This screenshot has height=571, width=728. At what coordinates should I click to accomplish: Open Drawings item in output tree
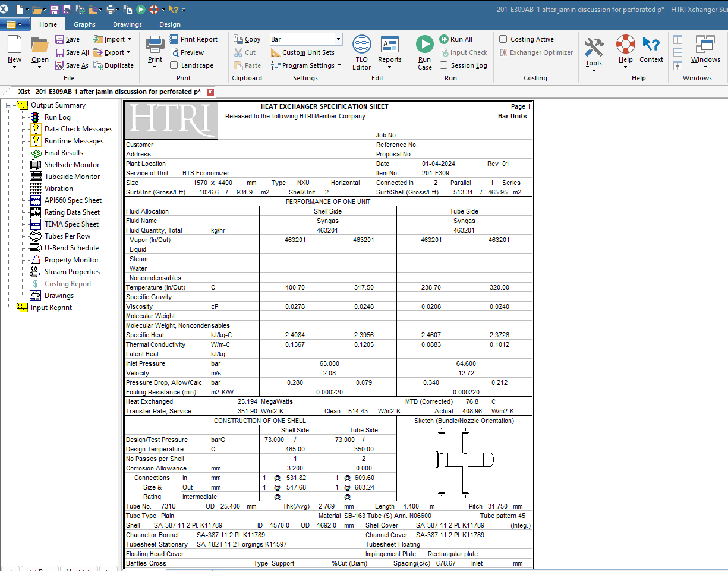point(59,296)
